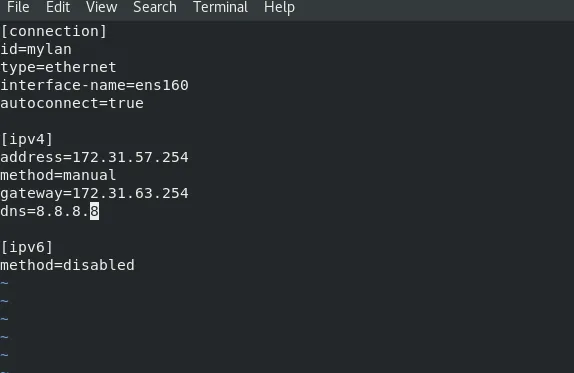The width and height of the screenshot is (574, 373).
Task: Open the Help menu
Action: point(279,8)
